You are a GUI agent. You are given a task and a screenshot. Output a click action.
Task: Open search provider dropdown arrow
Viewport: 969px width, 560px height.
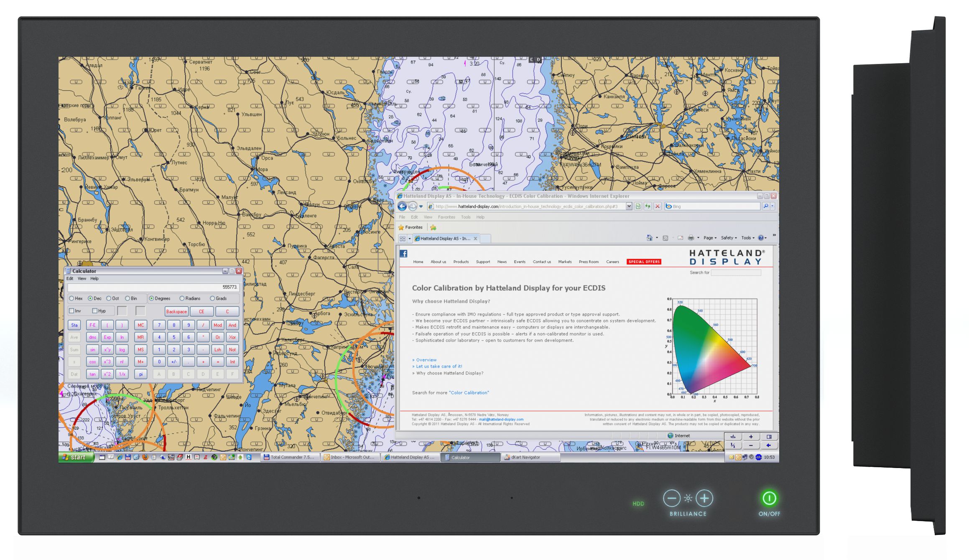(773, 206)
